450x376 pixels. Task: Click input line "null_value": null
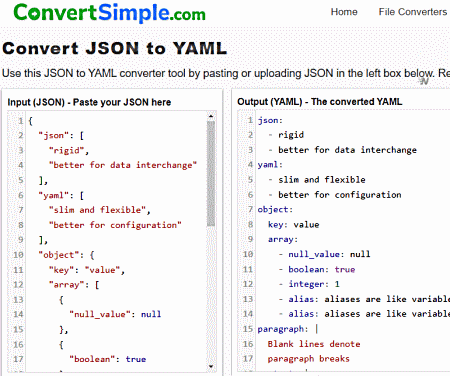pos(115,314)
